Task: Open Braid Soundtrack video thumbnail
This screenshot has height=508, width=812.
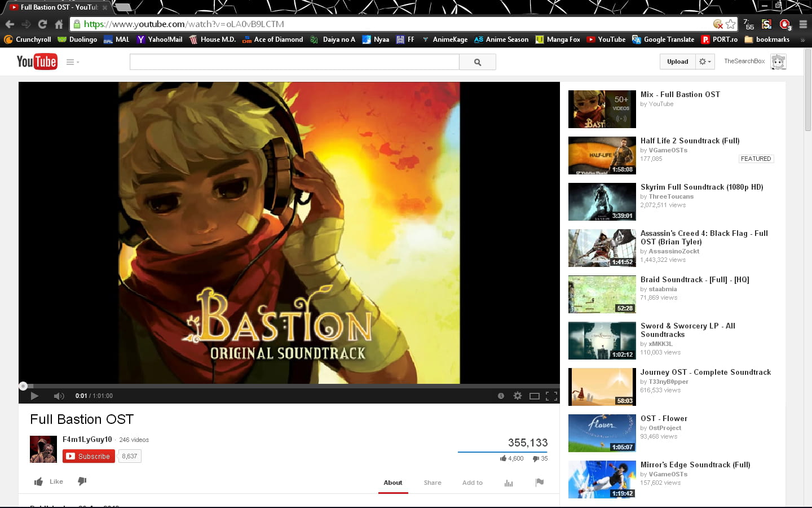Action: (x=602, y=294)
